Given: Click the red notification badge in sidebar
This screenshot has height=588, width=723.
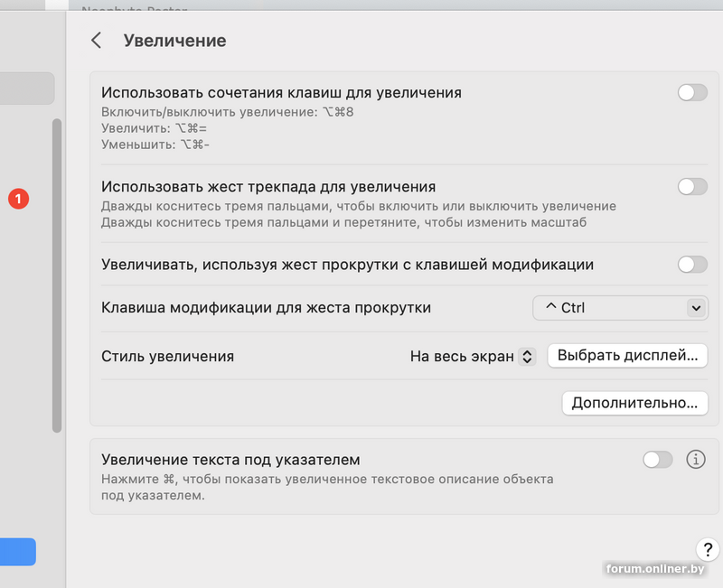Looking at the screenshot, I should (x=19, y=198).
